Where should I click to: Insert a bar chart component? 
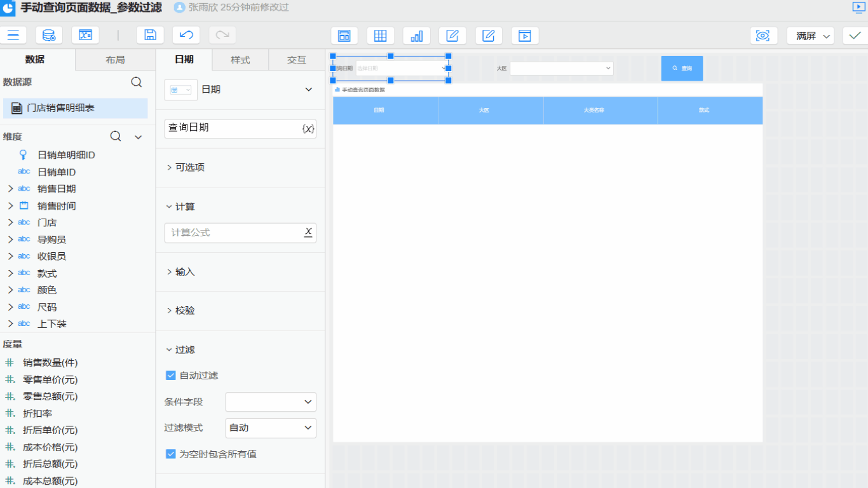[416, 36]
